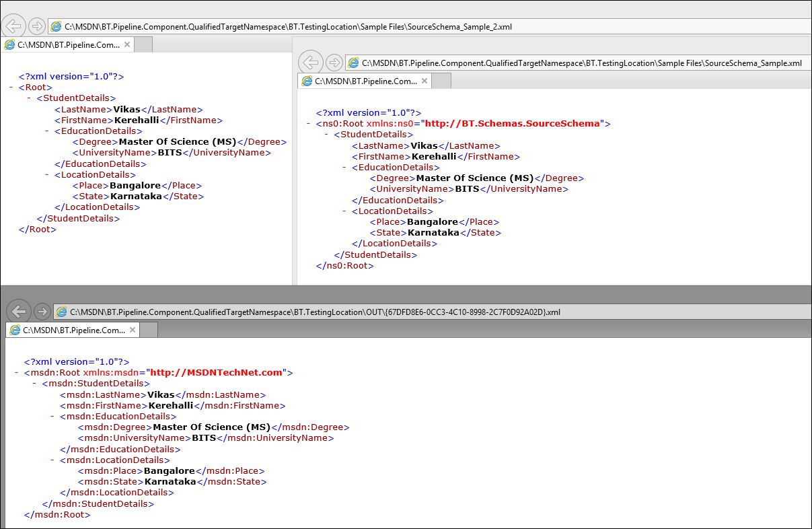This screenshot has width=812, height=529.
Task: Click Karnataka in ns0:Root document
Action: (x=433, y=233)
